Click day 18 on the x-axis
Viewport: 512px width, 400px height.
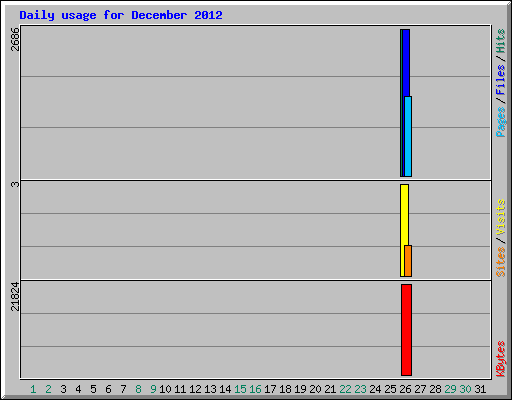click(x=285, y=389)
